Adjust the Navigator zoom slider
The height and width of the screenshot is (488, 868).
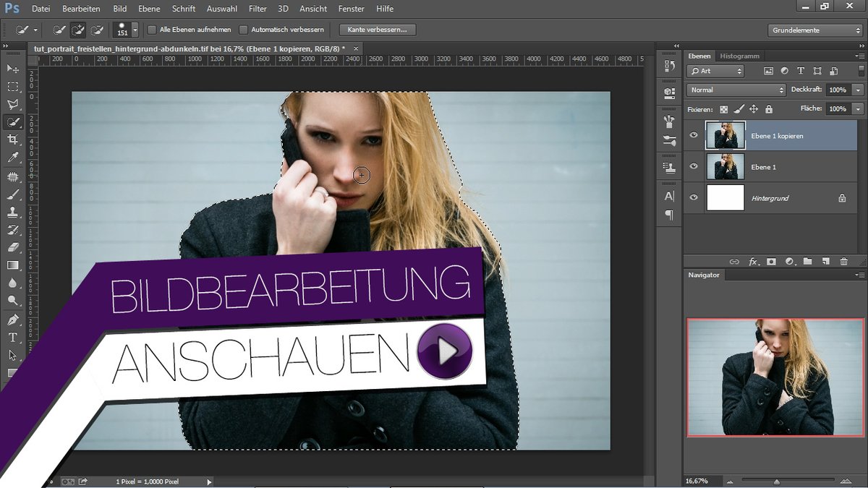click(777, 481)
